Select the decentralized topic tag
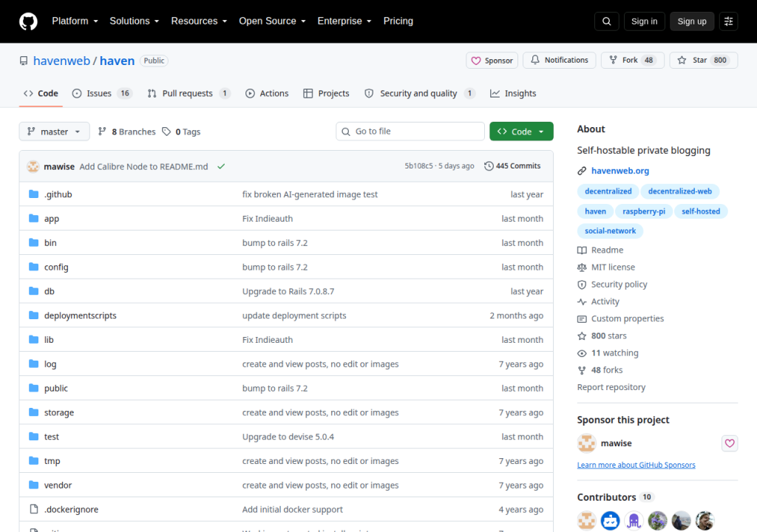 point(608,191)
